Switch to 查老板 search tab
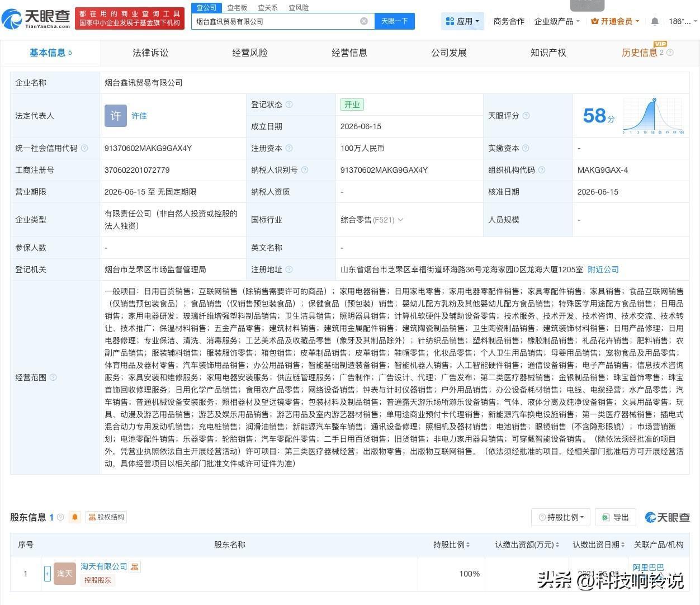This screenshot has height=605, width=700. (237, 7)
